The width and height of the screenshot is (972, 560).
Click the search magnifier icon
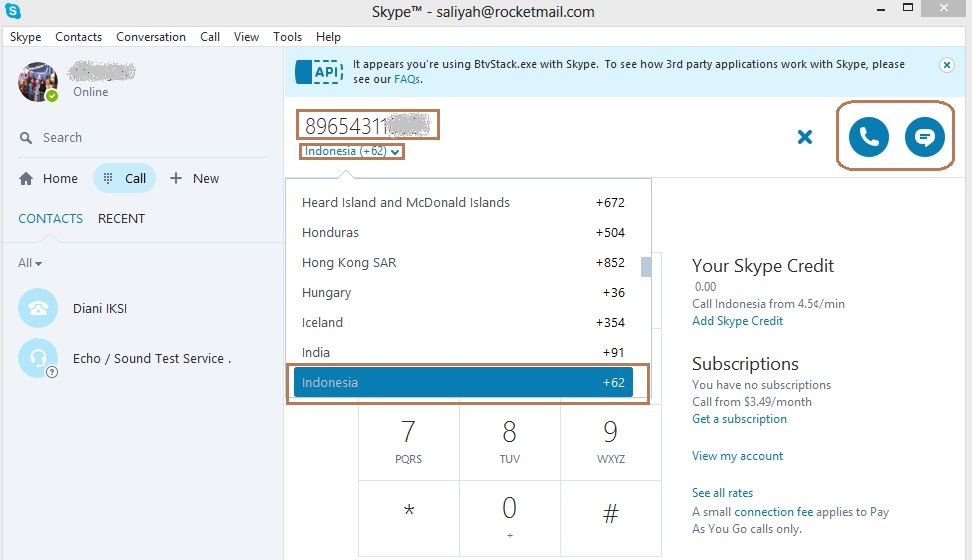25,138
